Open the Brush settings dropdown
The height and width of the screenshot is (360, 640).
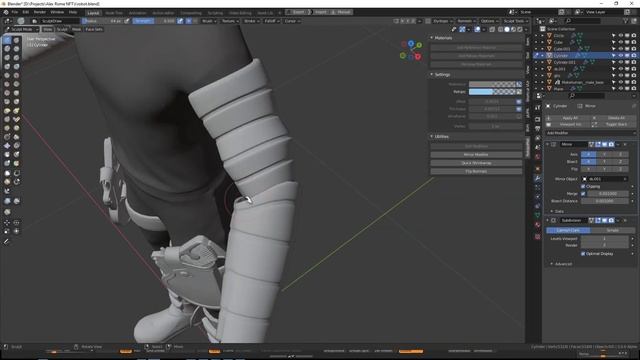pos(208,21)
